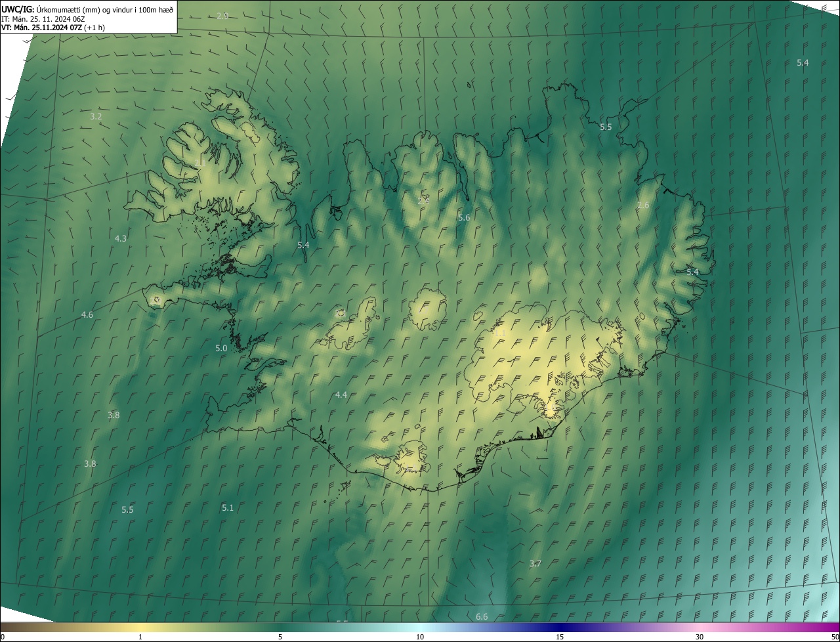This screenshot has width=840, height=642.
Task: Click the dark navy section of the color bar
Action: [561, 628]
